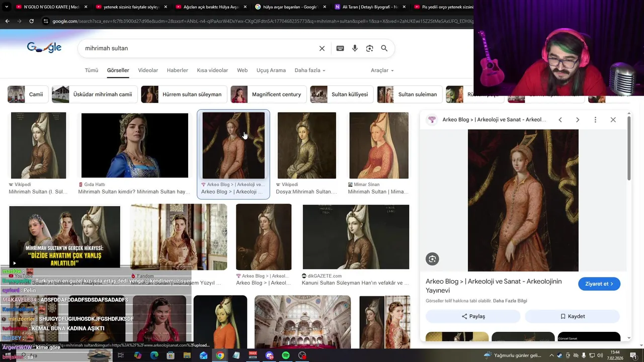The image size is (644, 362).
Task: Select the Sultan suleiman chip
Action: pyautogui.click(x=410, y=95)
